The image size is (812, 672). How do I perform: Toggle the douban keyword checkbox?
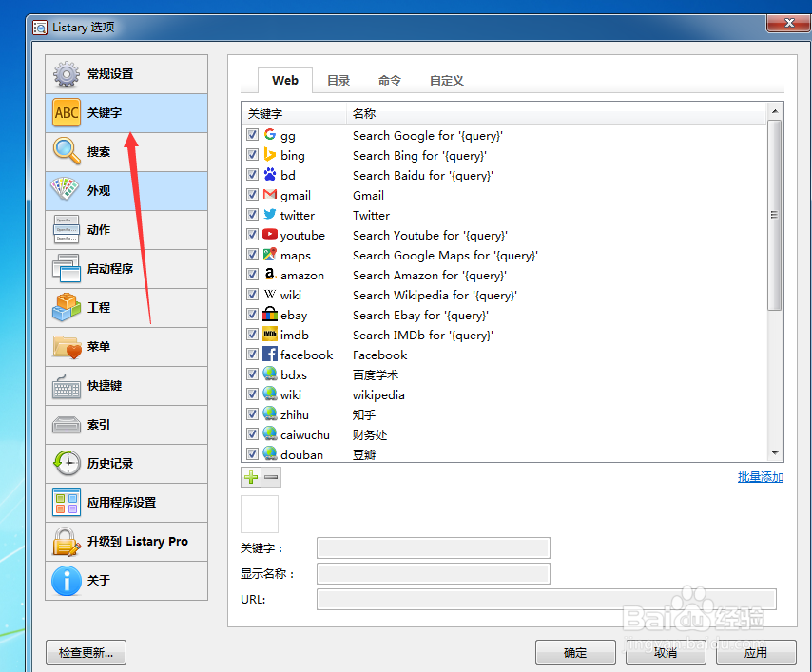coord(252,454)
